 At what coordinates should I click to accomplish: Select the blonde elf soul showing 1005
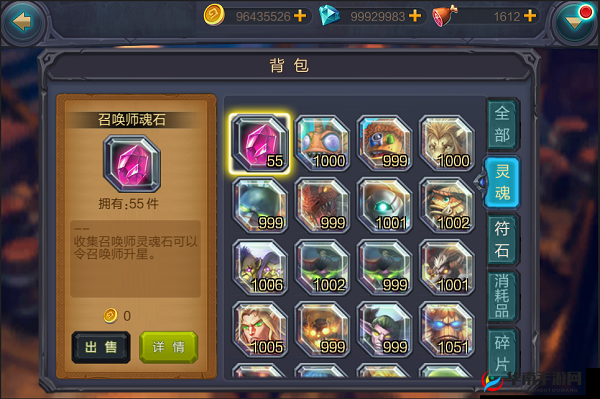[260, 329]
